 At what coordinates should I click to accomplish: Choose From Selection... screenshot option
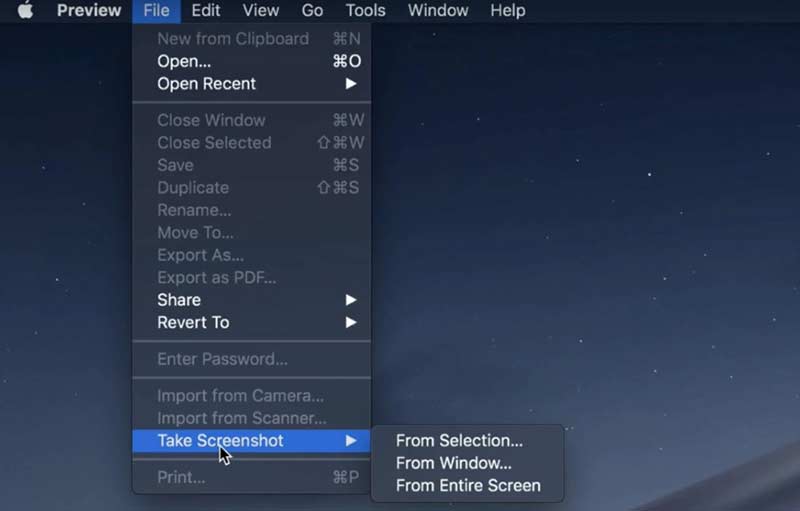coord(459,441)
